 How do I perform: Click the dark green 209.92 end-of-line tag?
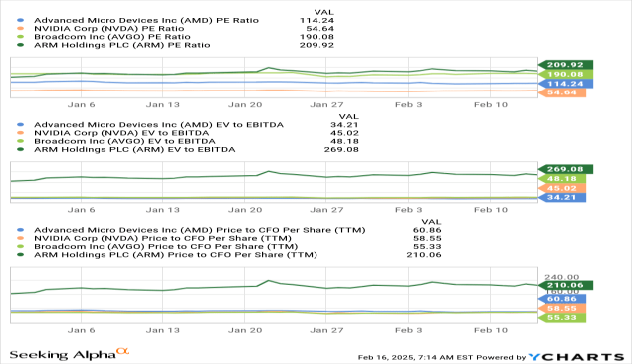565,65
